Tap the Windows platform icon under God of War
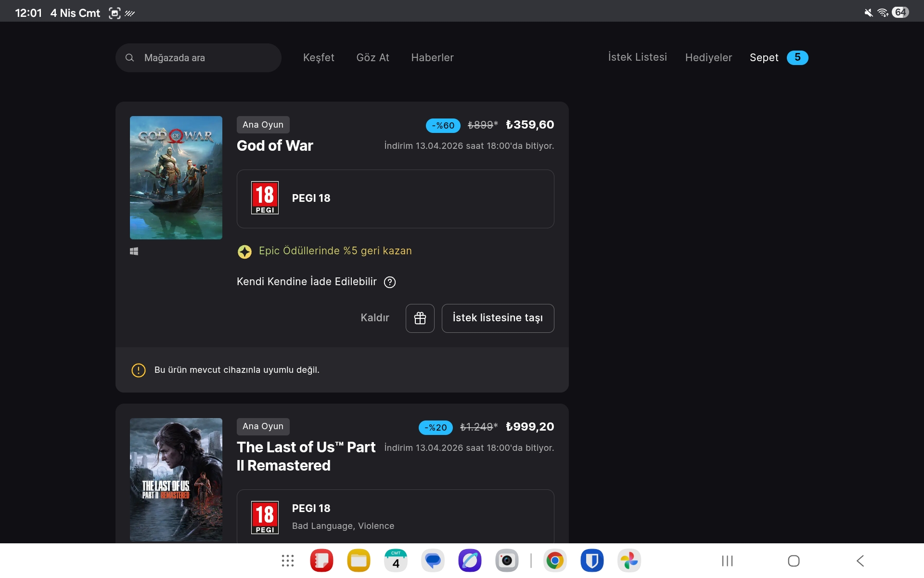Screen dimensions: 924x578 pos(134,251)
